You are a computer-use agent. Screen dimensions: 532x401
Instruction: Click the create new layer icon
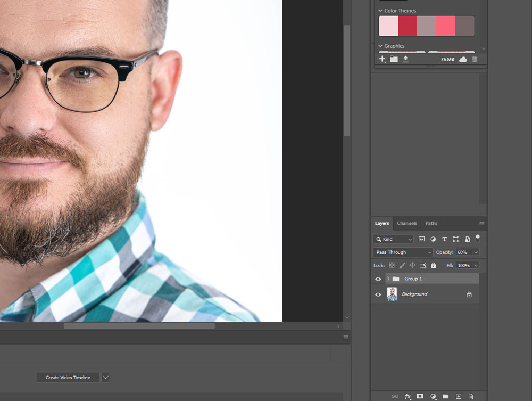(x=459, y=397)
